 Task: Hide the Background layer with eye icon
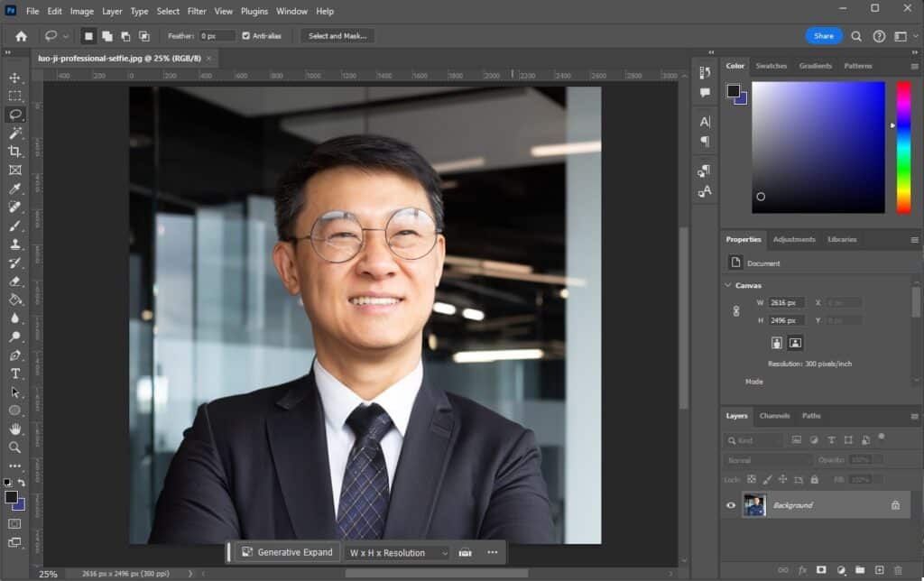point(731,505)
